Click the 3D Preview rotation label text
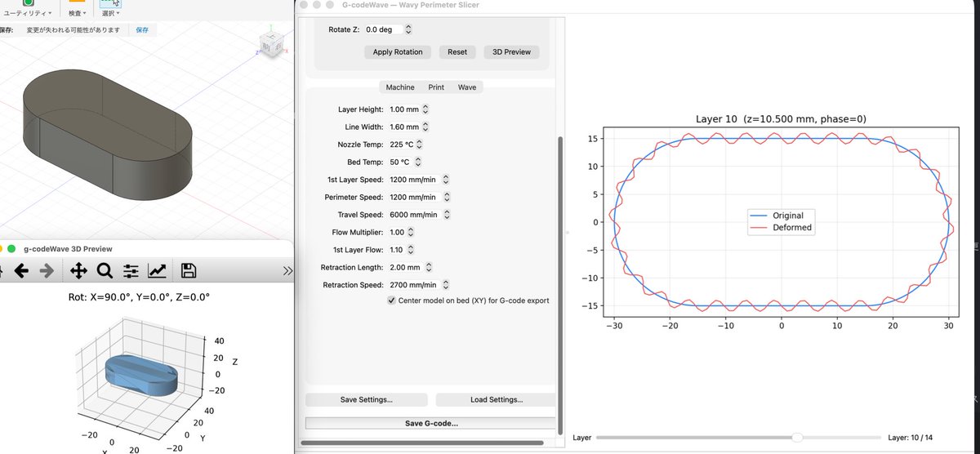The image size is (980, 454). pos(138,297)
